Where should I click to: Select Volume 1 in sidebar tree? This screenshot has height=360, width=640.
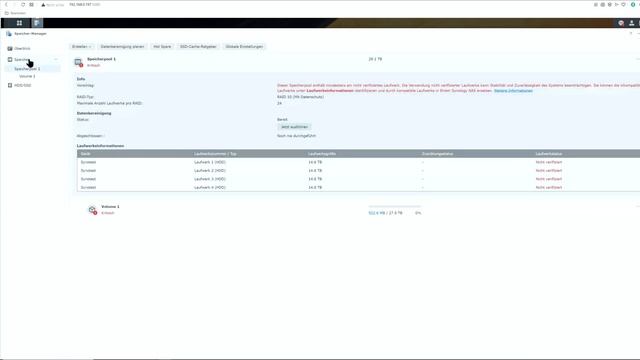point(27,76)
